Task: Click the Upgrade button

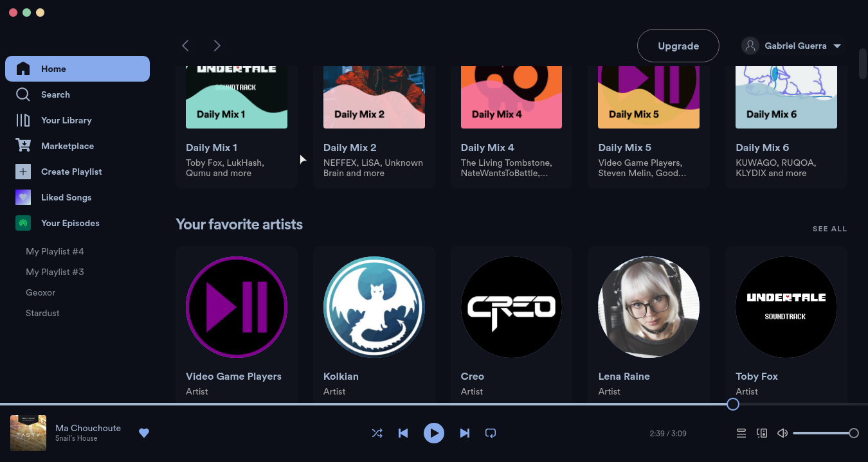Action: click(x=678, y=46)
